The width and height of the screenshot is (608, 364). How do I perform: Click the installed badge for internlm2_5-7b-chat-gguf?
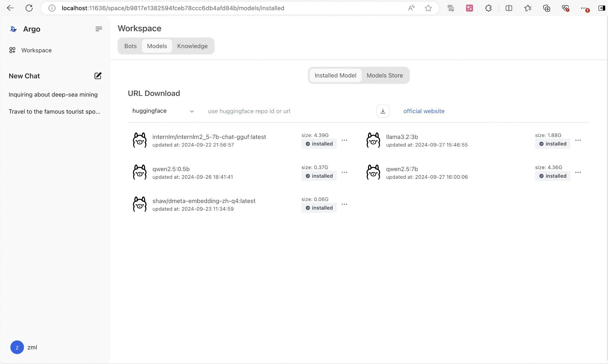pyautogui.click(x=319, y=144)
